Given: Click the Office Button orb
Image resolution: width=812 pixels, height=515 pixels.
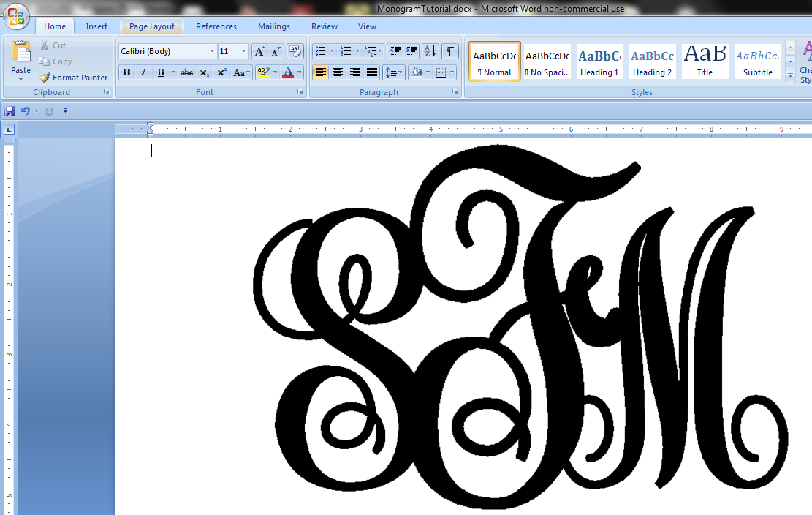Looking at the screenshot, I should coord(16,16).
